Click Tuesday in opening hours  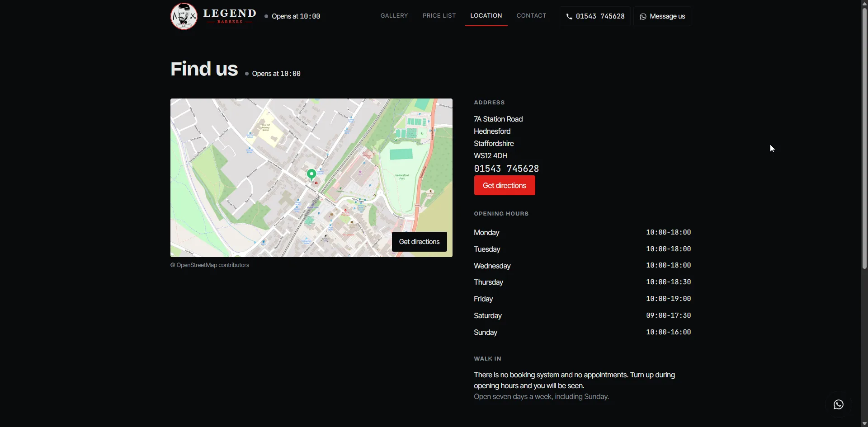click(487, 249)
